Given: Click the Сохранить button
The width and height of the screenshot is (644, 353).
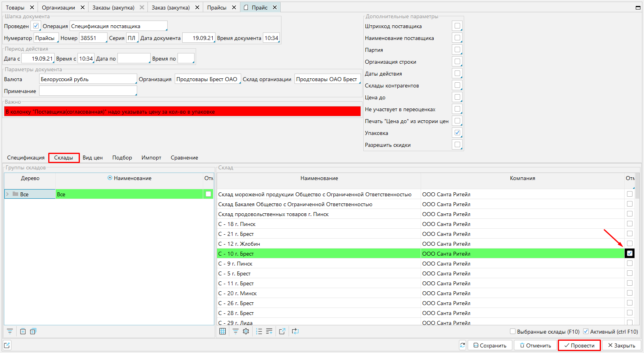Looking at the screenshot, I should click(490, 345).
